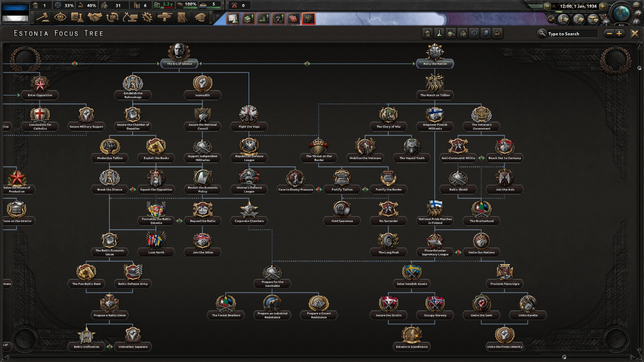Toggle the research flask focus filter
Screen dimensions: 644x362
tap(439, 33)
